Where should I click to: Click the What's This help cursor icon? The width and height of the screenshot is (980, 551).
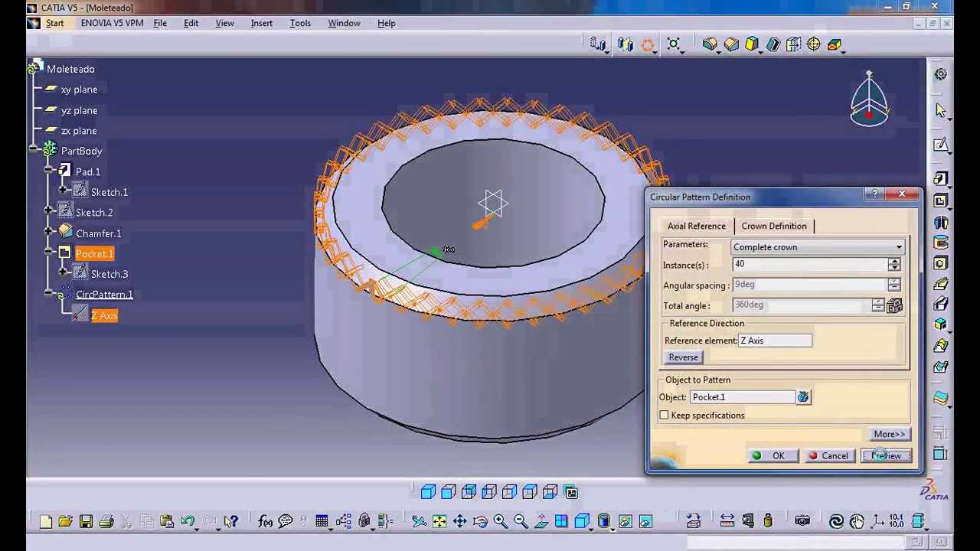click(x=230, y=522)
